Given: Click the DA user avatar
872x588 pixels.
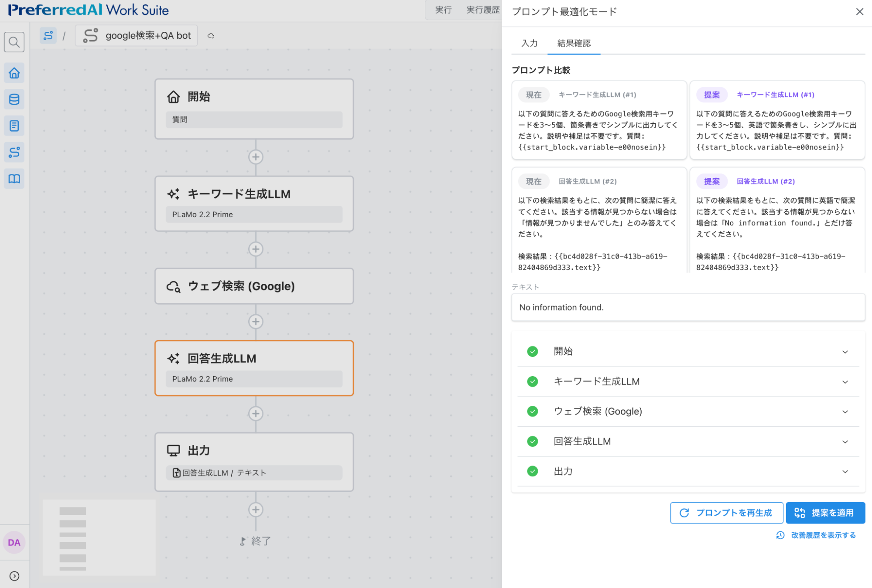Looking at the screenshot, I should tap(14, 542).
